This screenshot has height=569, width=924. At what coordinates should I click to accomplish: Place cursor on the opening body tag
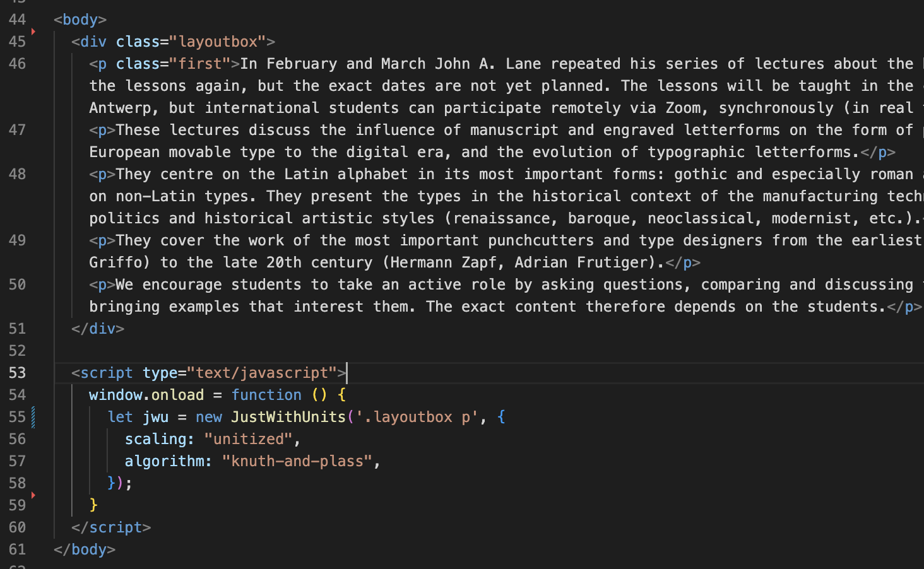[80, 20]
